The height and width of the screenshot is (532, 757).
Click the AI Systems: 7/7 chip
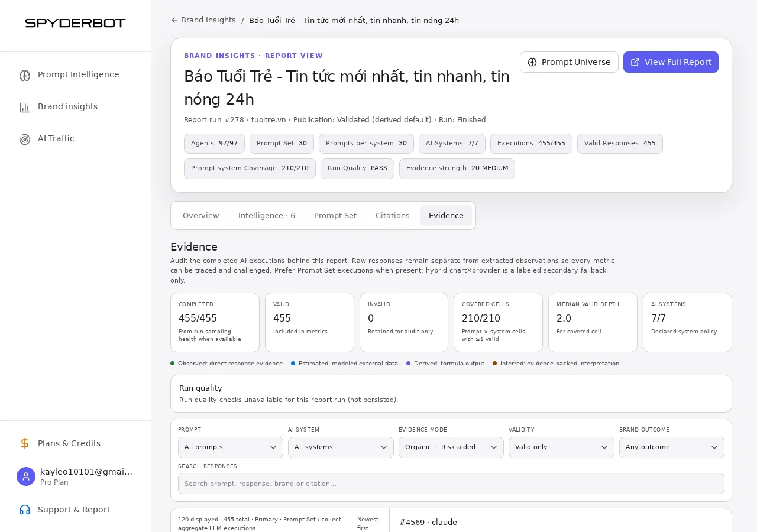click(452, 144)
